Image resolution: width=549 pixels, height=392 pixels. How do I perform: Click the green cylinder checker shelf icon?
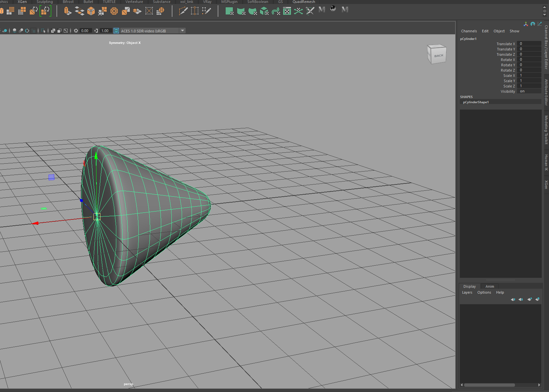click(241, 11)
